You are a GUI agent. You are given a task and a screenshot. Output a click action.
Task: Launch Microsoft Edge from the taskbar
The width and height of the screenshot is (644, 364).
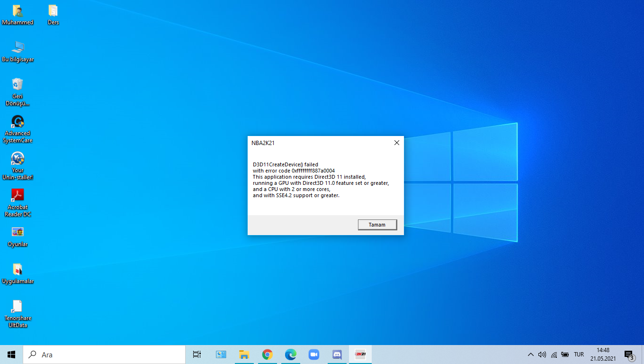(291, 355)
